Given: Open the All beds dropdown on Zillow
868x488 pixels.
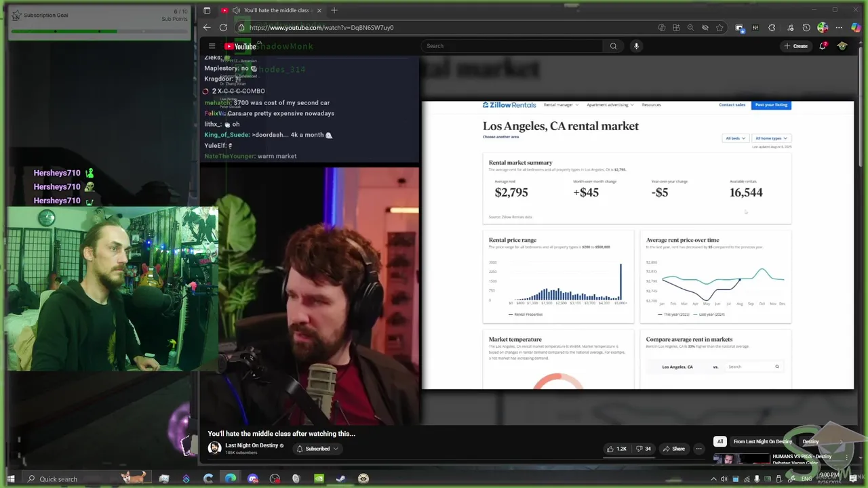Looking at the screenshot, I should [735, 138].
